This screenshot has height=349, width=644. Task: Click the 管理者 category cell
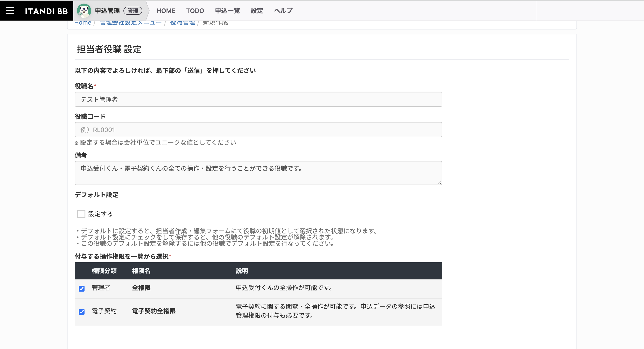(101, 288)
